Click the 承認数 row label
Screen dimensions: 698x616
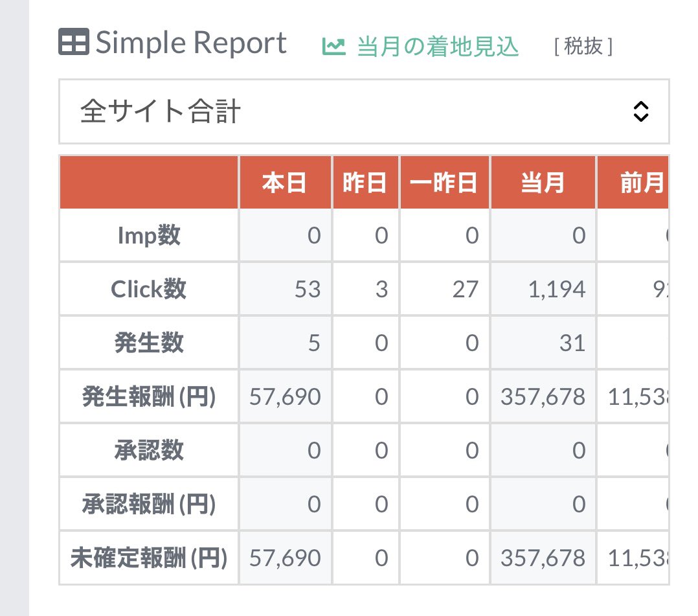point(149,450)
